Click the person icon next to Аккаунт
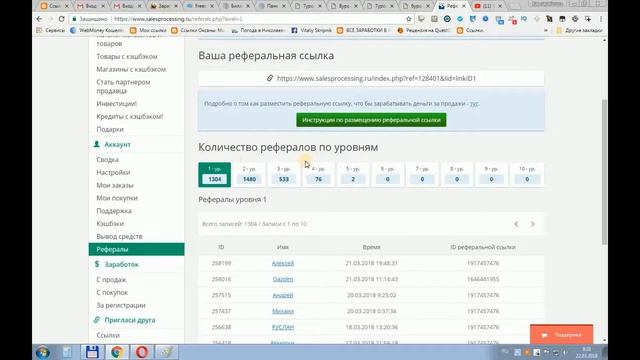 pos(97,144)
